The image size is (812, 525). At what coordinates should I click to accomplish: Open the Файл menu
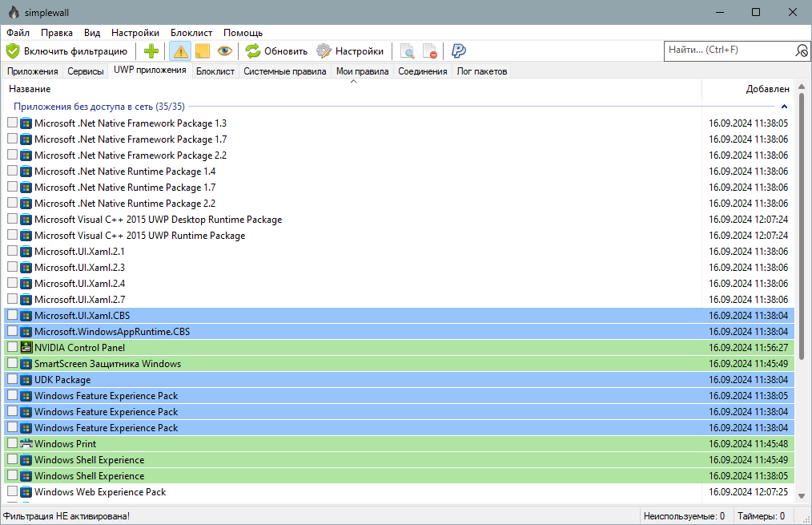[x=18, y=33]
